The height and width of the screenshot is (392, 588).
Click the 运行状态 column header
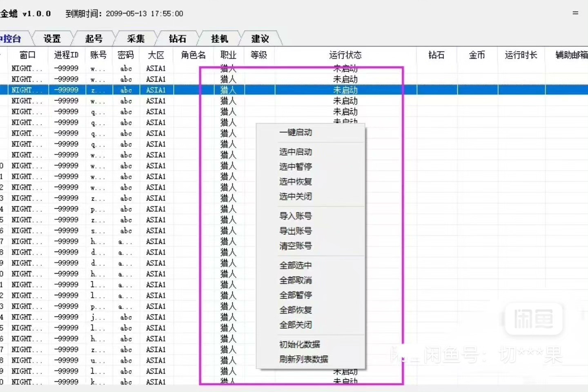(x=345, y=55)
